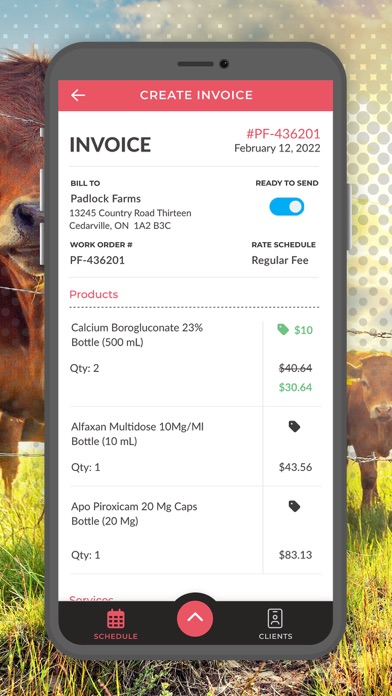Click green discount tag on Calcium Borogluconate
This screenshot has height=696, width=392.
[x=283, y=329]
